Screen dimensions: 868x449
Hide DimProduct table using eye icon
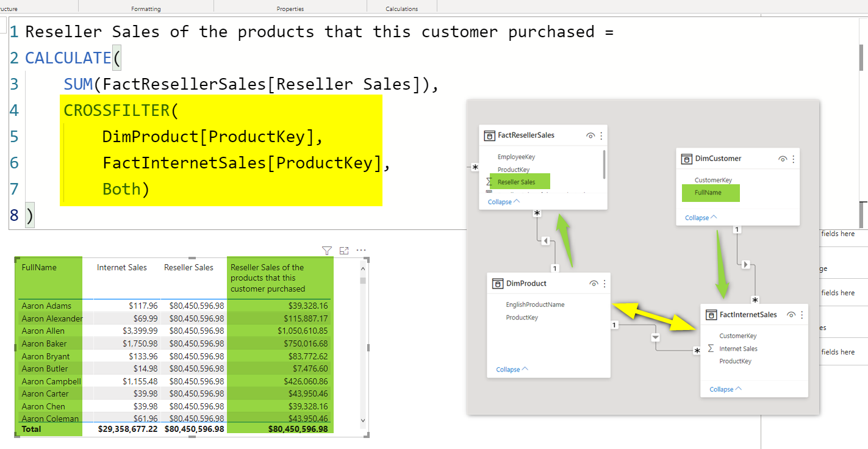(594, 284)
